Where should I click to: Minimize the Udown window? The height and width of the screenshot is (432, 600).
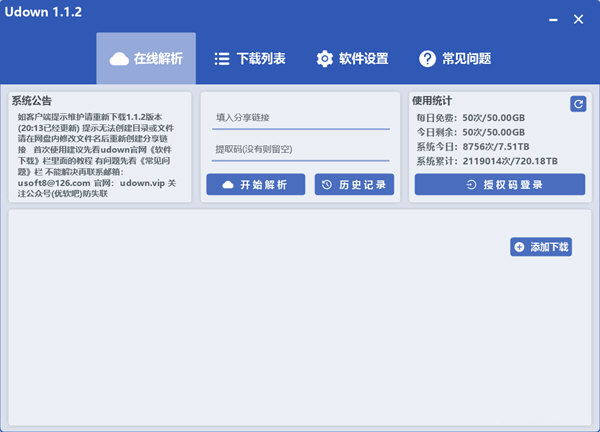coord(551,18)
